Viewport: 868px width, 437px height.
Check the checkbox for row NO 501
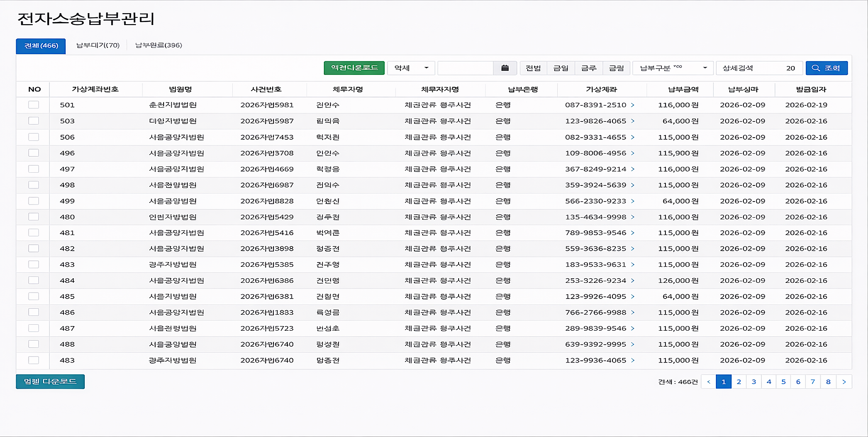pos(33,105)
